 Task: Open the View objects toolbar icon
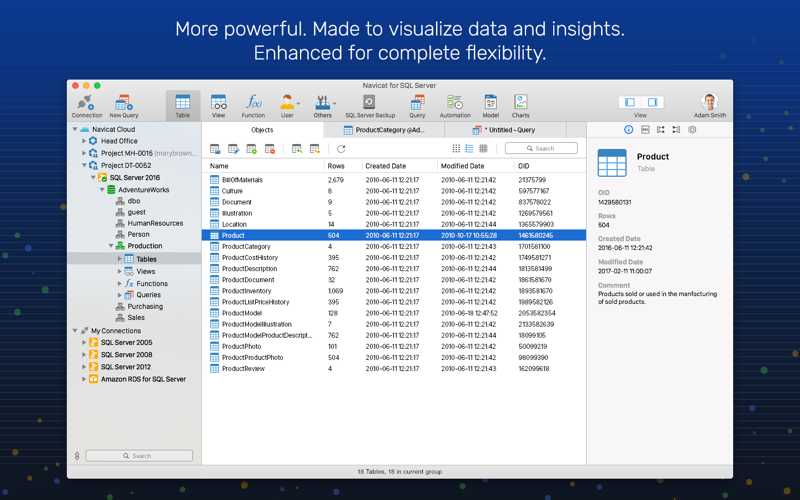click(x=218, y=106)
